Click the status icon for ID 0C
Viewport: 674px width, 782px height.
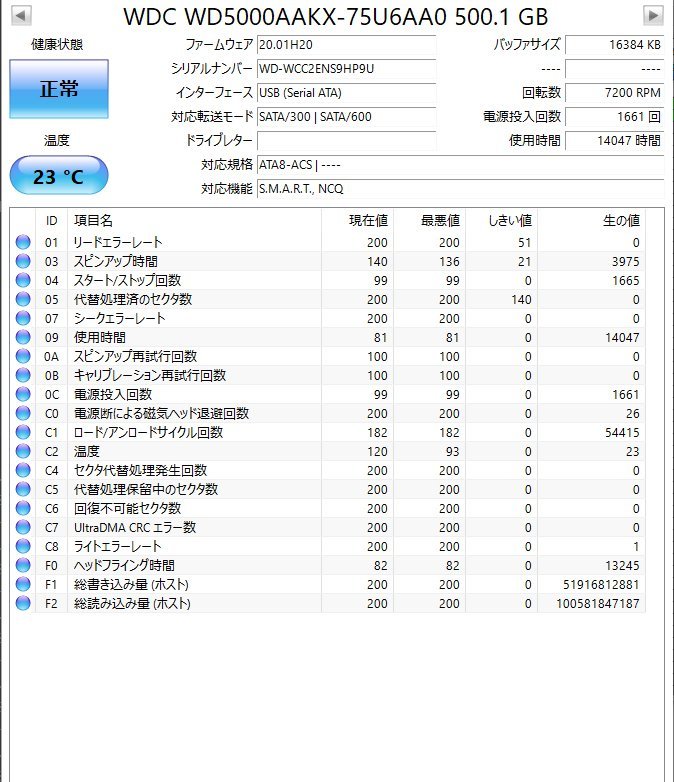[x=23, y=394]
